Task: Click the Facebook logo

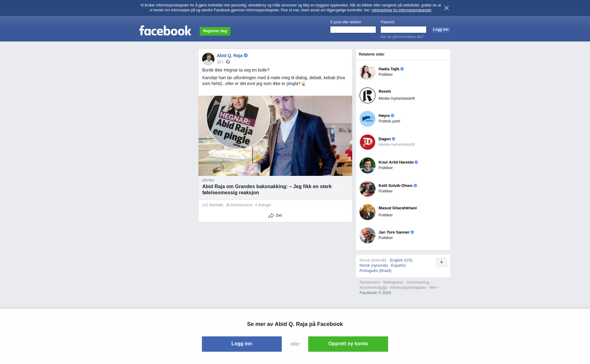Action: tap(165, 31)
